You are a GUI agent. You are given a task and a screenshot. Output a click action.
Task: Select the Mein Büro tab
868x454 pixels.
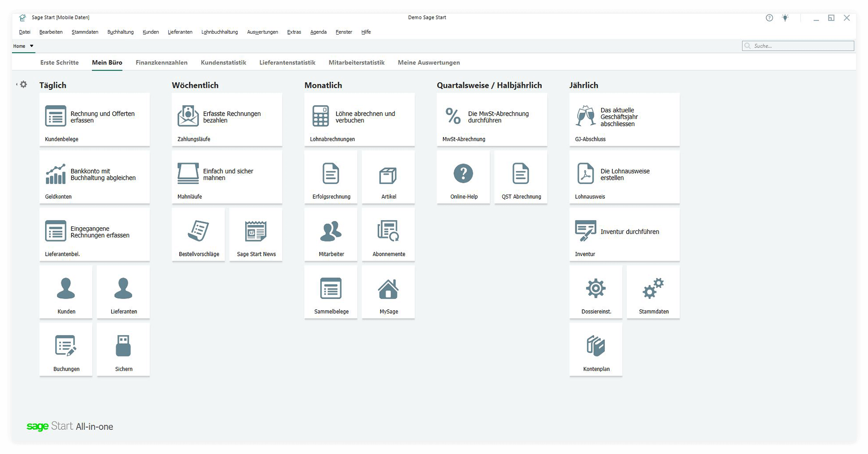pos(107,63)
